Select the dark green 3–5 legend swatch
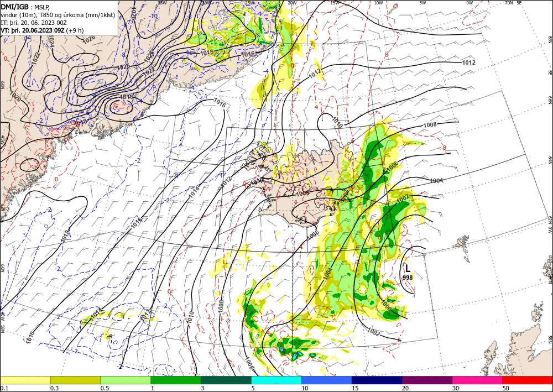The height and width of the screenshot is (392, 553). tap(226, 380)
